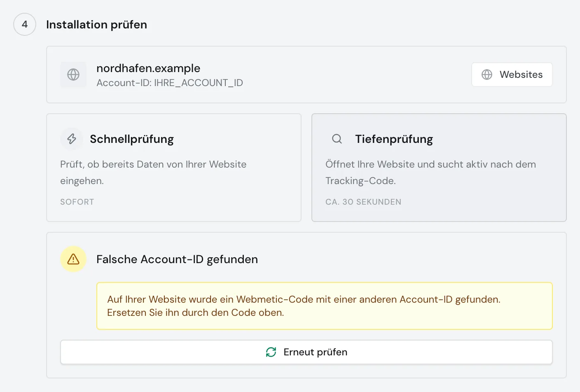Click the lightning bolt Schnellprüfung icon
The width and height of the screenshot is (580, 392).
72,139
